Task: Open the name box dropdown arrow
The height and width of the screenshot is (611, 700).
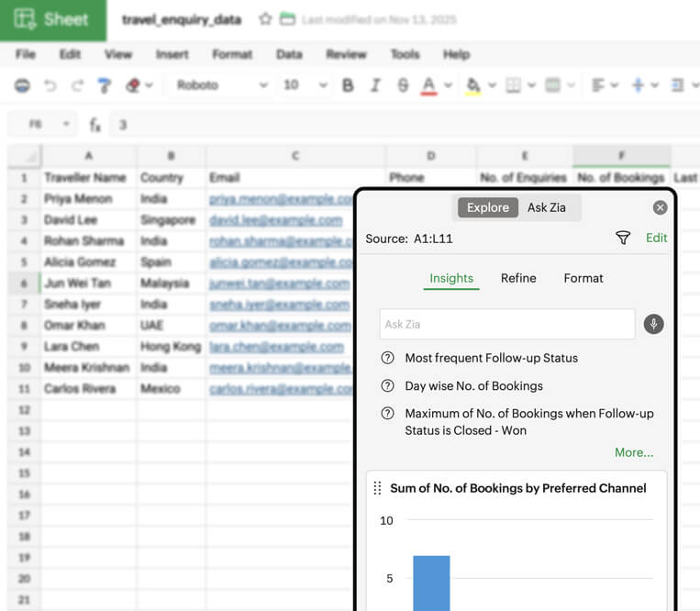Action: pyautogui.click(x=66, y=124)
